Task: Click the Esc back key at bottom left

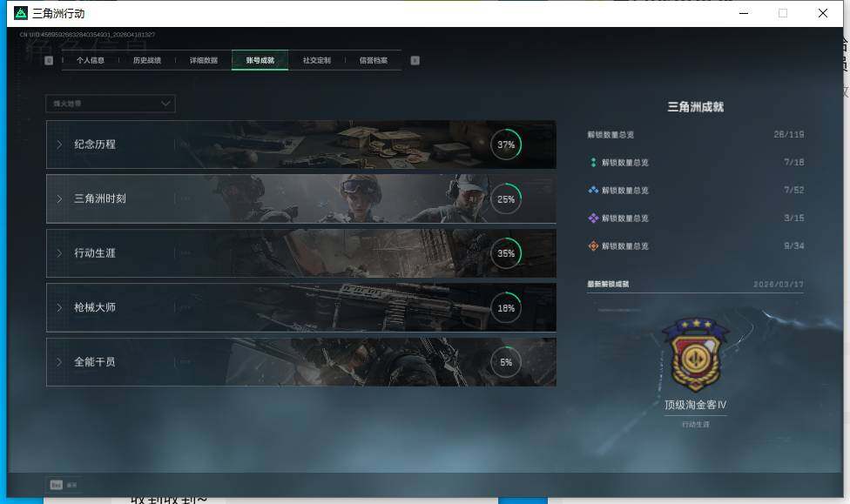Action: point(57,485)
